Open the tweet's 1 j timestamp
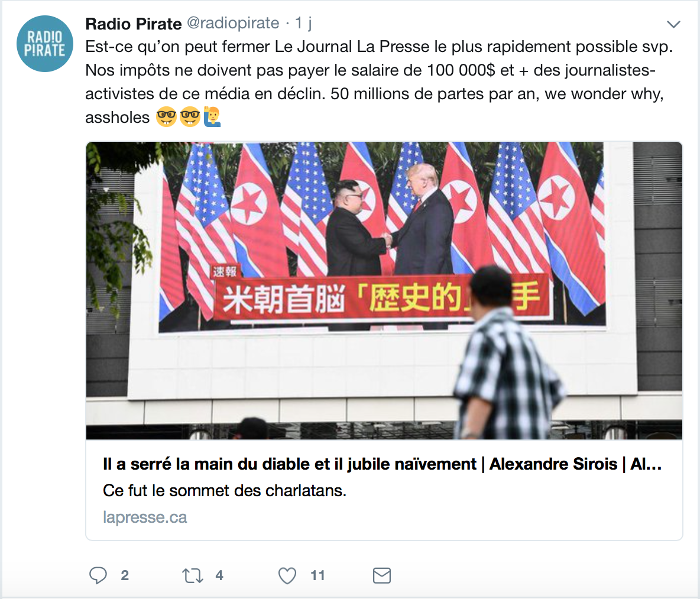 303,23
